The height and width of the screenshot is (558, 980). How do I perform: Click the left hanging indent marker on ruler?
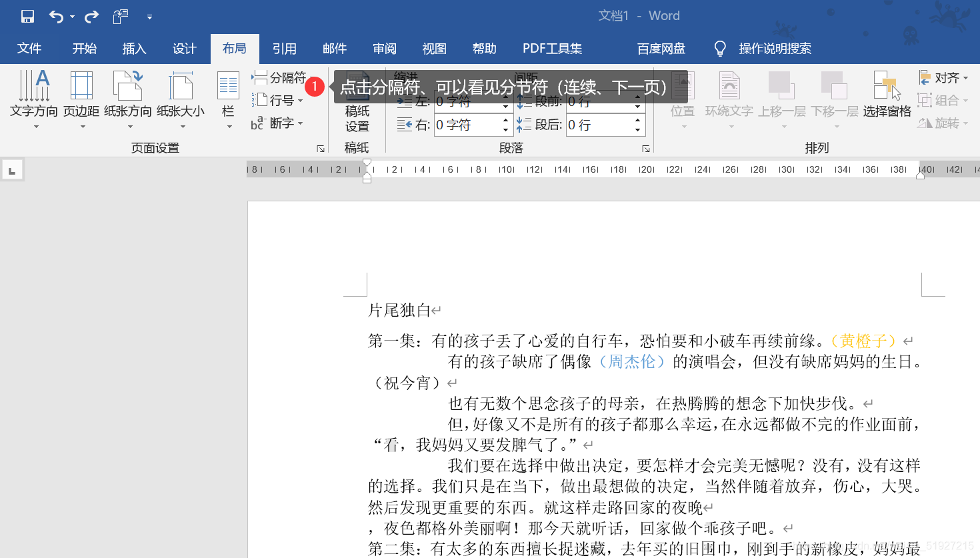coord(367,175)
